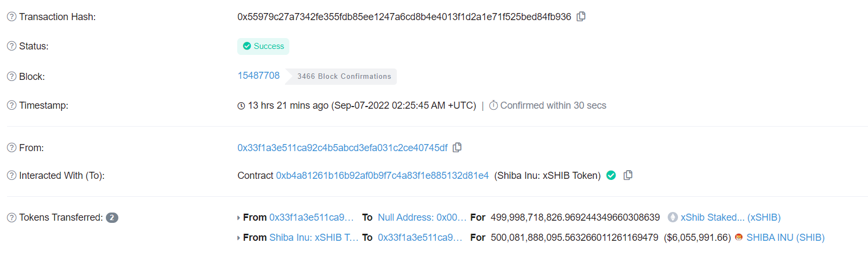Copy the transaction hash to clipboard
The image size is (868, 262).
coord(581,16)
